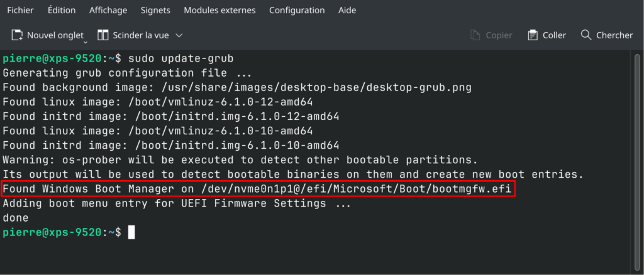Click the Chercher magnifying glass icon
644x275 pixels.
point(586,35)
